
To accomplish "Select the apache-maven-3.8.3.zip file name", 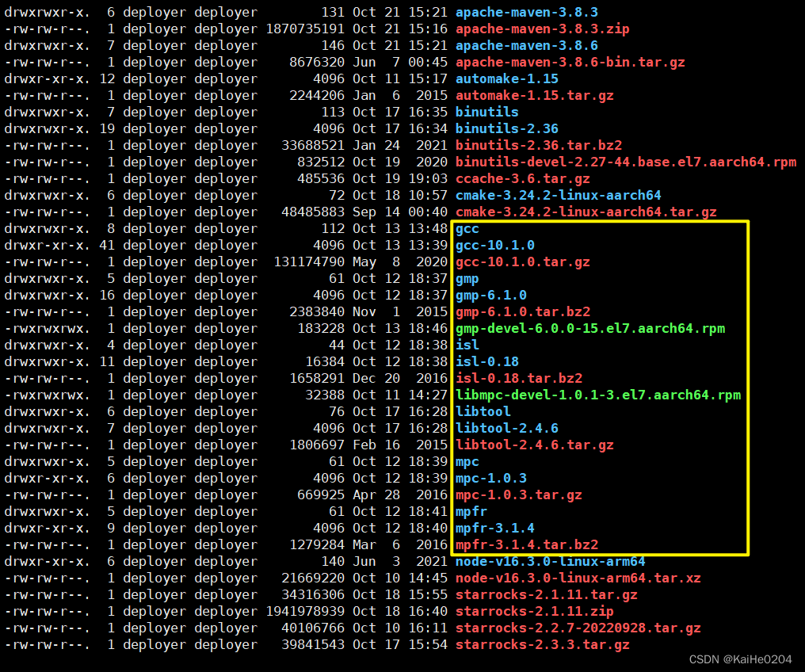I will [542, 29].
